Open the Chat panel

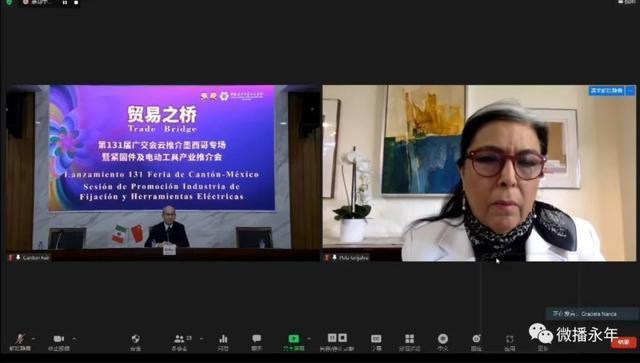(256, 342)
